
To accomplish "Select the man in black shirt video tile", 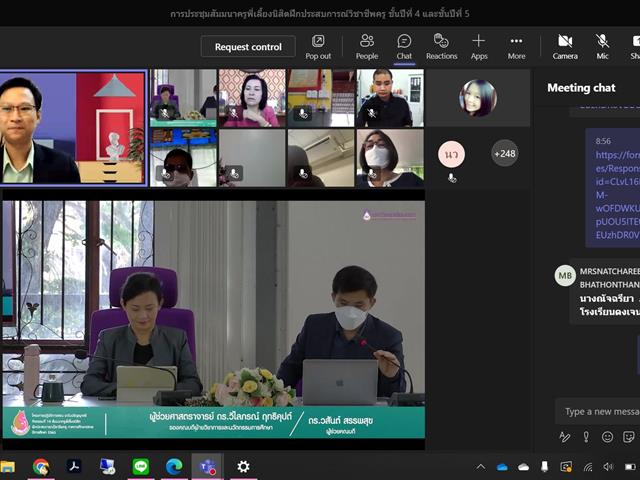I will (x=390, y=98).
